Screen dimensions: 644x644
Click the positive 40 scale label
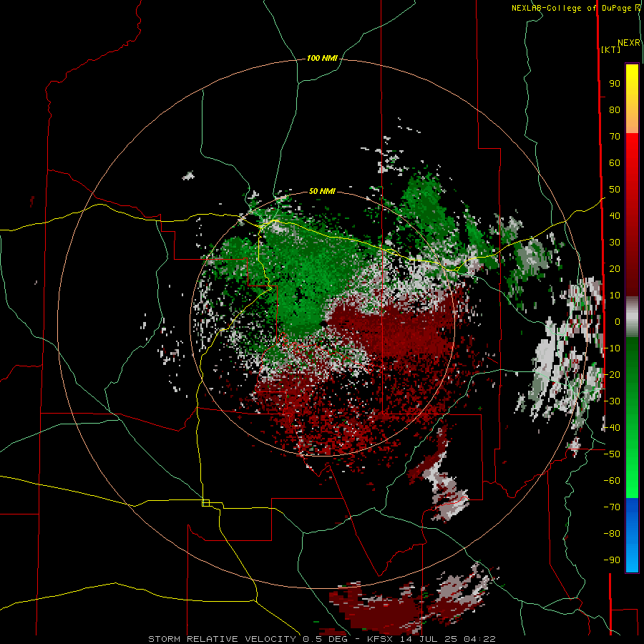click(x=615, y=216)
